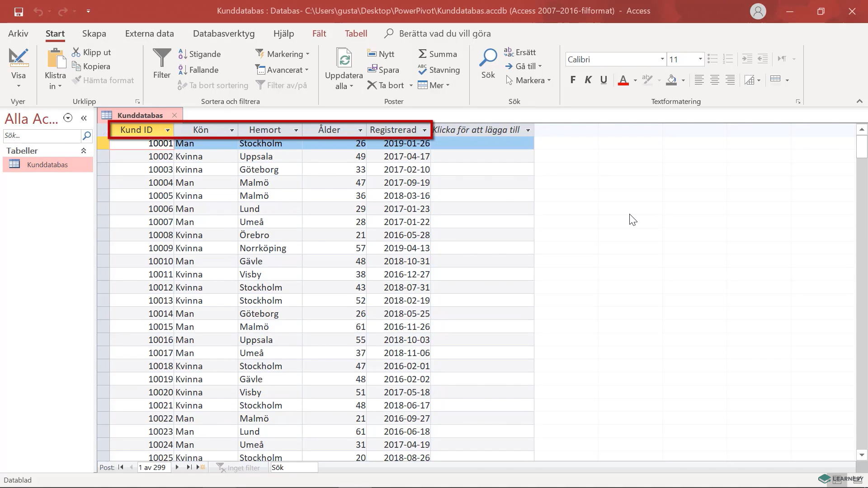Click the Uppdatera alla refresh icon

point(344,60)
